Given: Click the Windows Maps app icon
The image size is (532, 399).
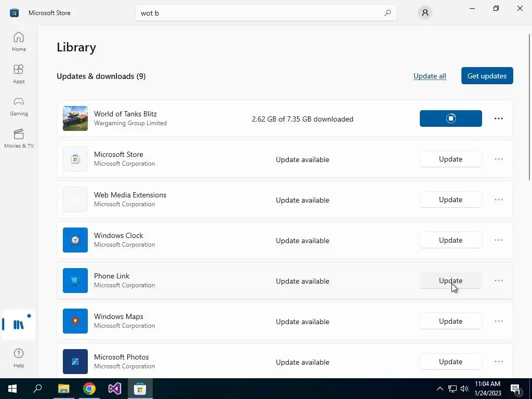Looking at the screenshot, I should pos(75,321).
